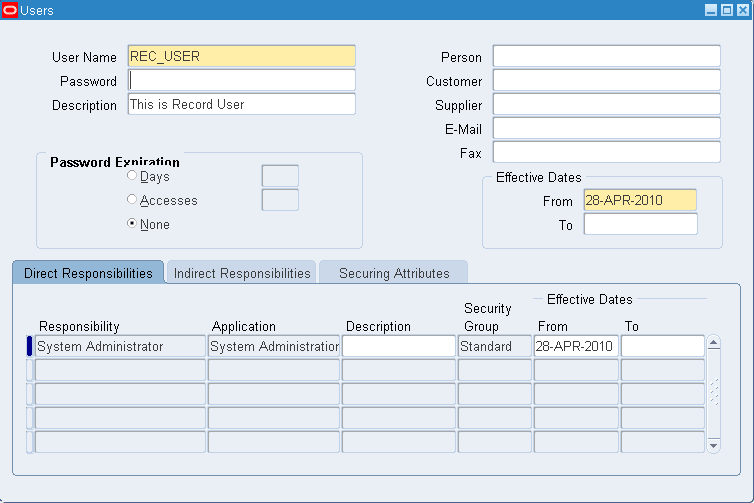Open the Securing Attributes tab
754x503 pixels.
pyautogui.click(x=394, y=273)
